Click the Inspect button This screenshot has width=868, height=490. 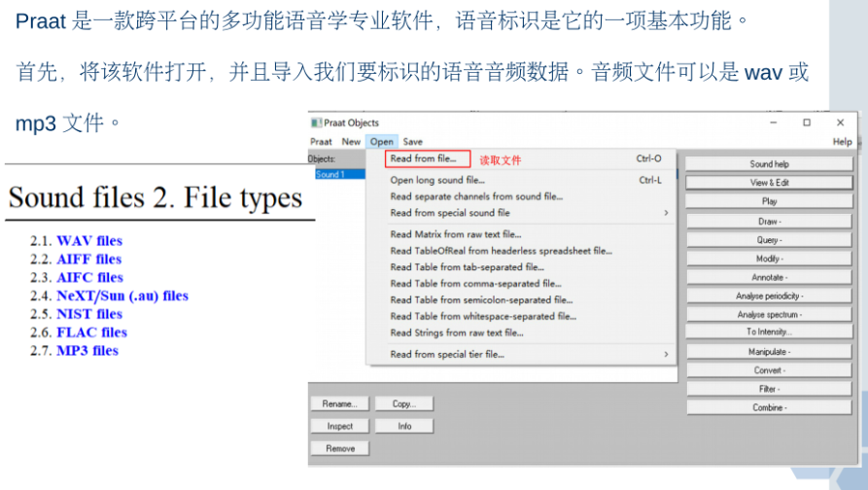pyautogui.click(x=340, y=427)
